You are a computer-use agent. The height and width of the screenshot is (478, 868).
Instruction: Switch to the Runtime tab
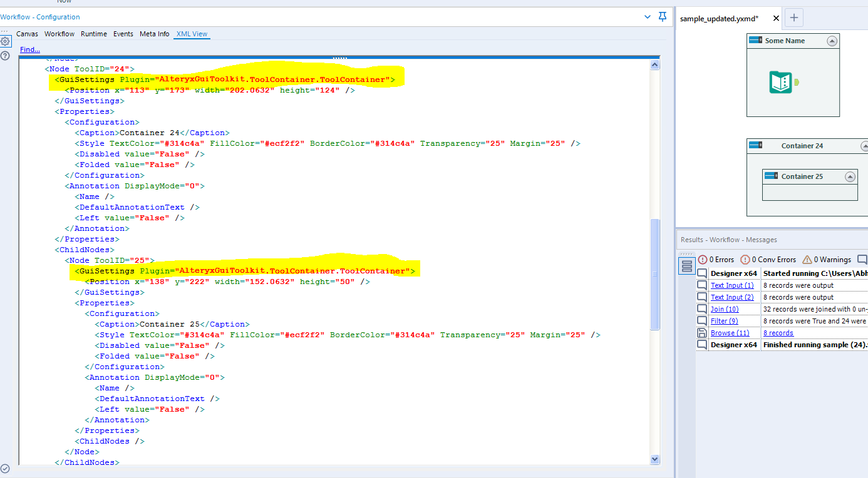point(94,34)
